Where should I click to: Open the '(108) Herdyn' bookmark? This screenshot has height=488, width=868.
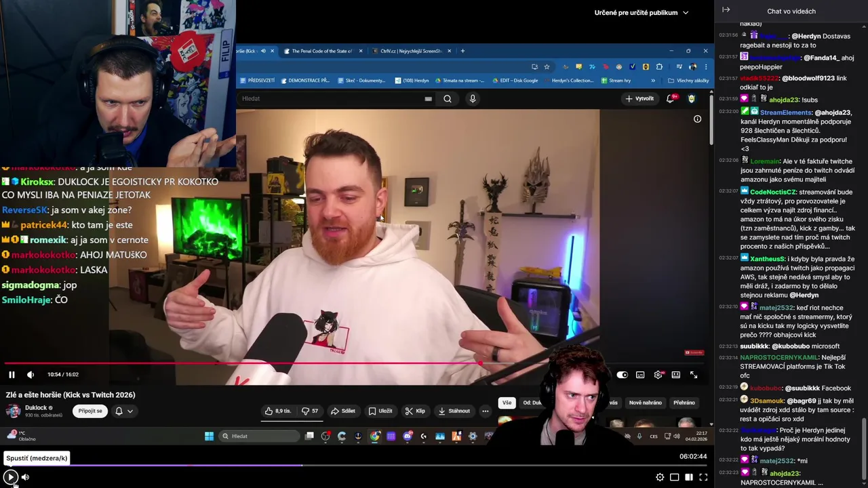(x=412, y=81)
